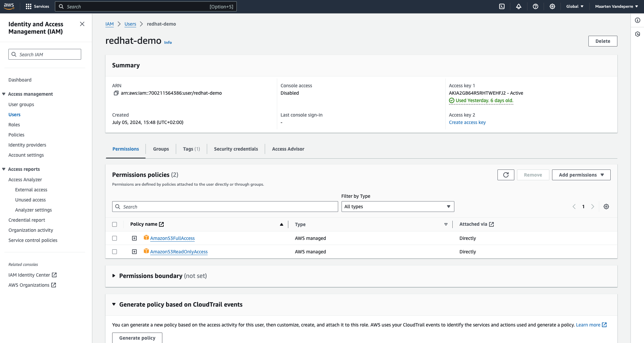Image resolution: width=644 pixels, height=343 pixels.
Task: Click the Delete user button
Action: [x=603, y=41]
